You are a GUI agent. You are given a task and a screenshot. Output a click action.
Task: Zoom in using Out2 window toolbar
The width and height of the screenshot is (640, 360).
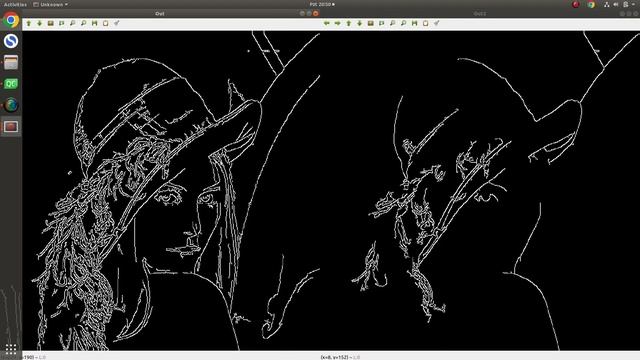point(393,23)
